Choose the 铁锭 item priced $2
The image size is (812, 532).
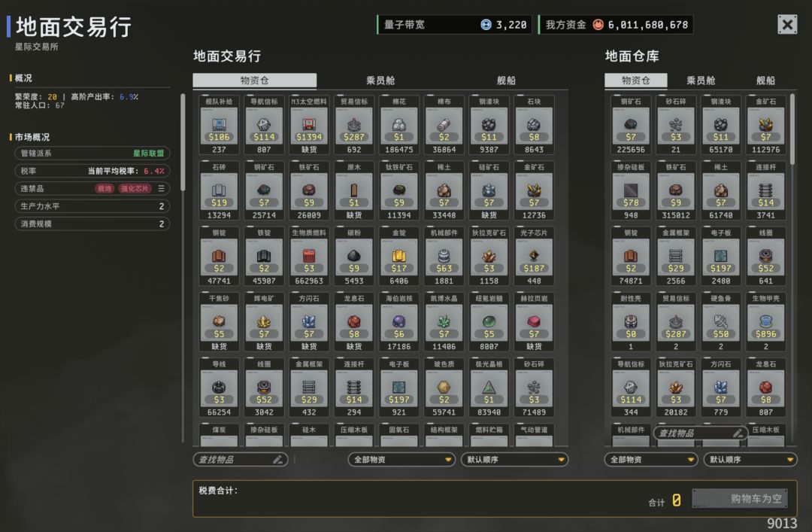264,256
